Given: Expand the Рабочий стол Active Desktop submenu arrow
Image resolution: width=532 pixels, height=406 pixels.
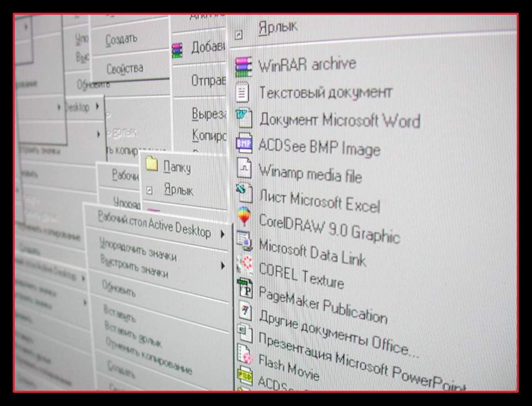Looking at the screenshot, I should coord(222,234).
